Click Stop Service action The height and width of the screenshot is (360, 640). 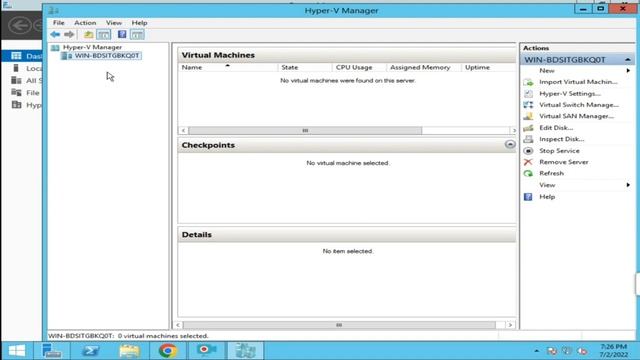tap(559, 151)
